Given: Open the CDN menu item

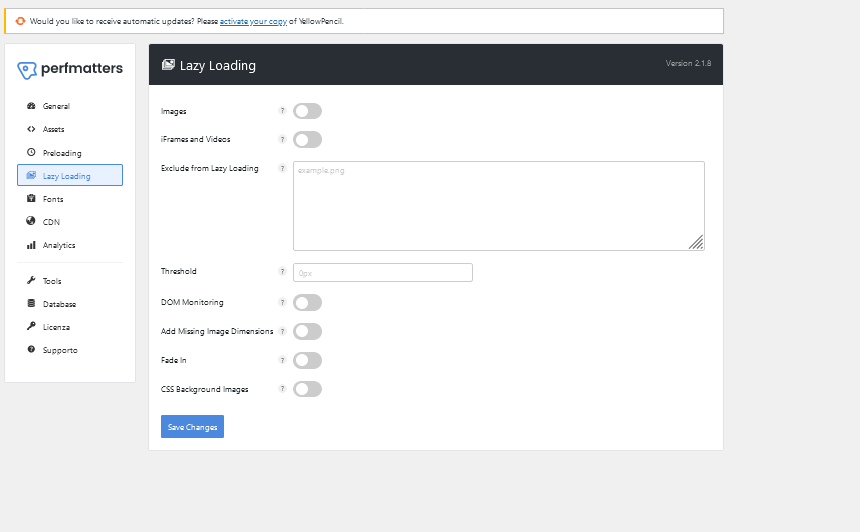Looking at the screenshot, I should point(70,222).
